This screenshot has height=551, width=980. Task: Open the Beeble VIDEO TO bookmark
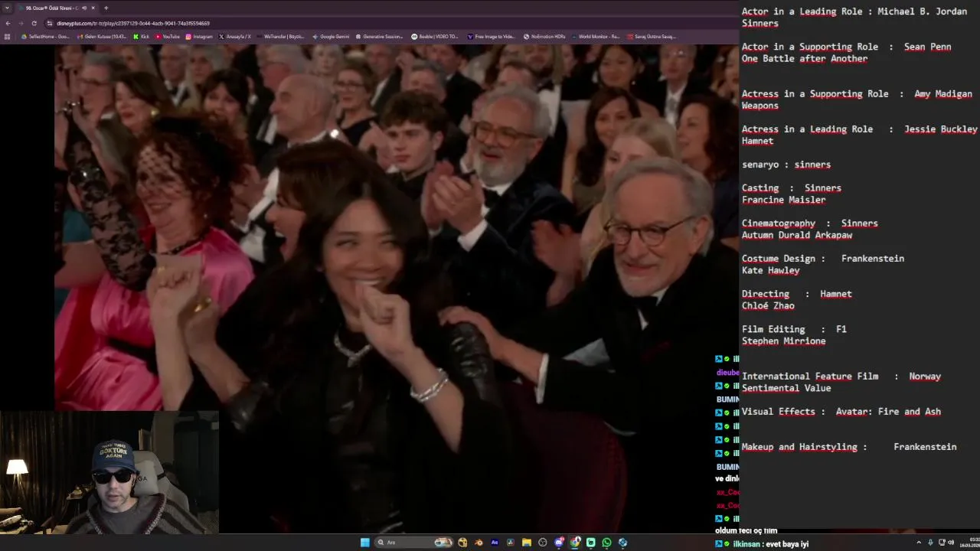pos(435,36)
